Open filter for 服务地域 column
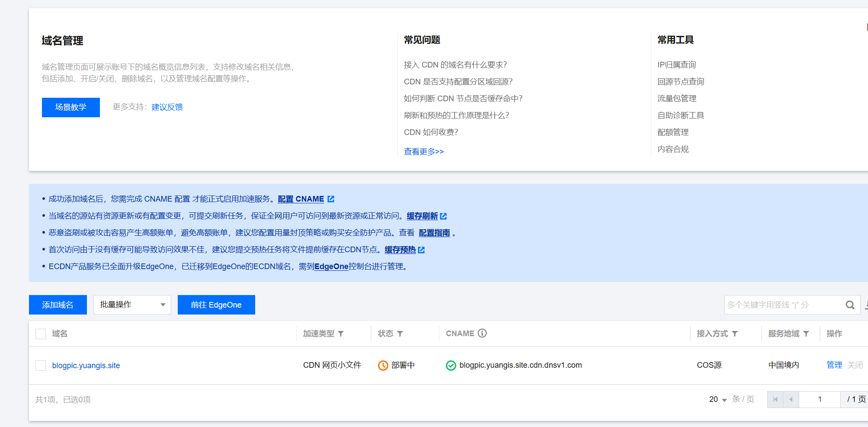 coord(806,334)
